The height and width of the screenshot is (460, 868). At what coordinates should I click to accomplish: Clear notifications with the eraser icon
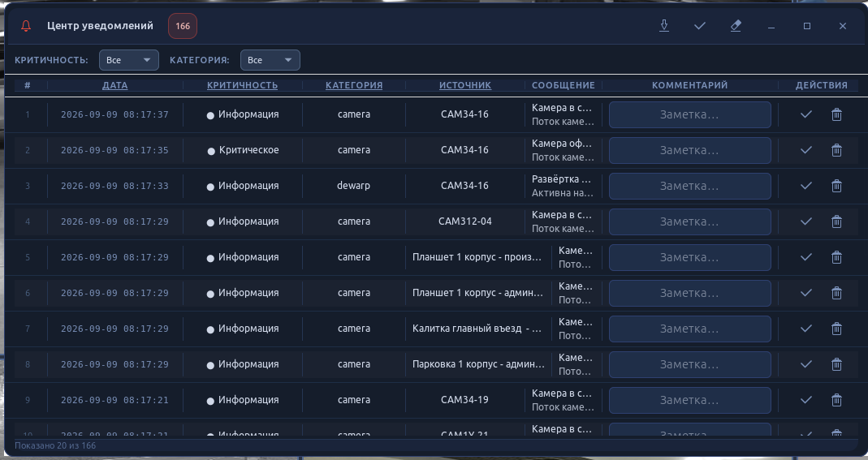tap(736, 26)
